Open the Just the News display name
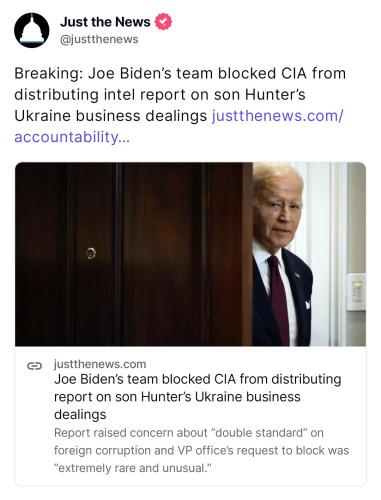This screenshot has width=381, height=500. coord(105,22)
